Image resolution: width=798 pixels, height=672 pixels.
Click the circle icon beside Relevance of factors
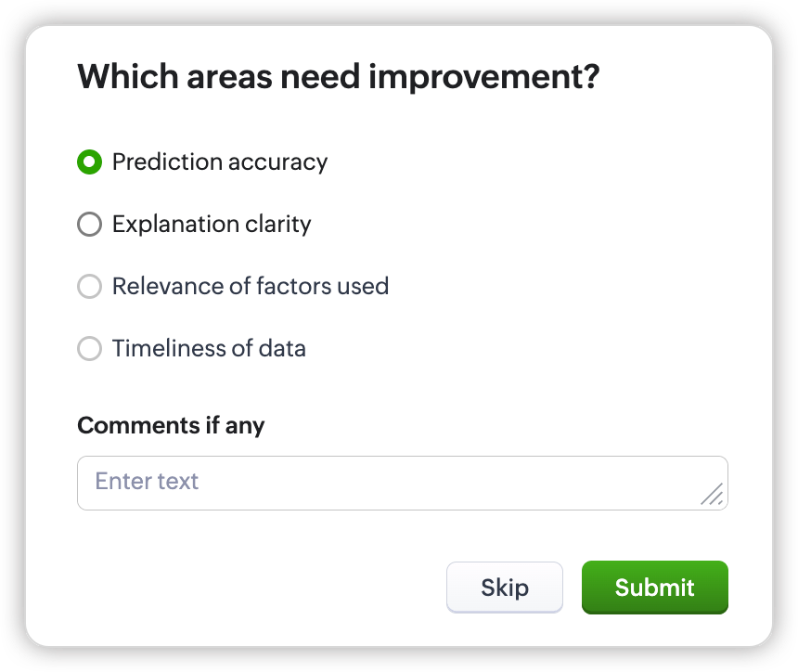click(89, 287)
